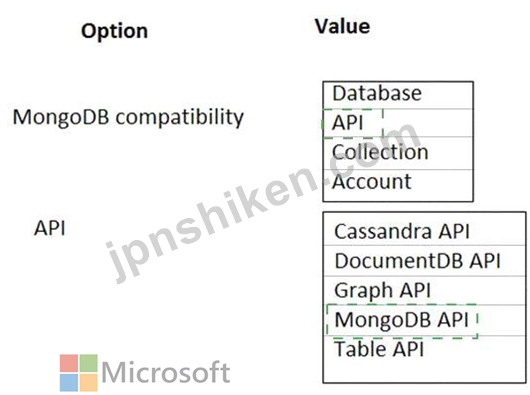Click the red square of Microsoft logo
This screenshot has height=395, width=530.
click(x=69, y=363)
